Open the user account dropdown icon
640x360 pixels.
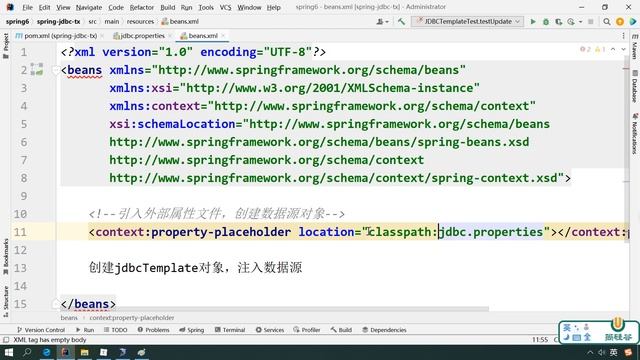coord(382,22)
